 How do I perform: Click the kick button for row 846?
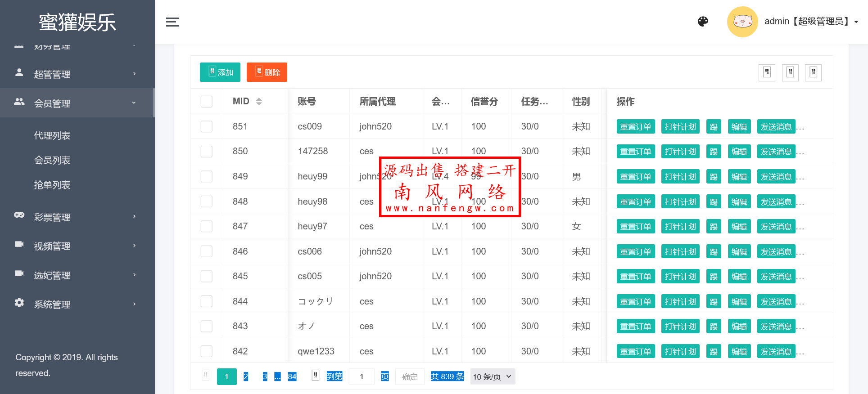pos(714,252)
